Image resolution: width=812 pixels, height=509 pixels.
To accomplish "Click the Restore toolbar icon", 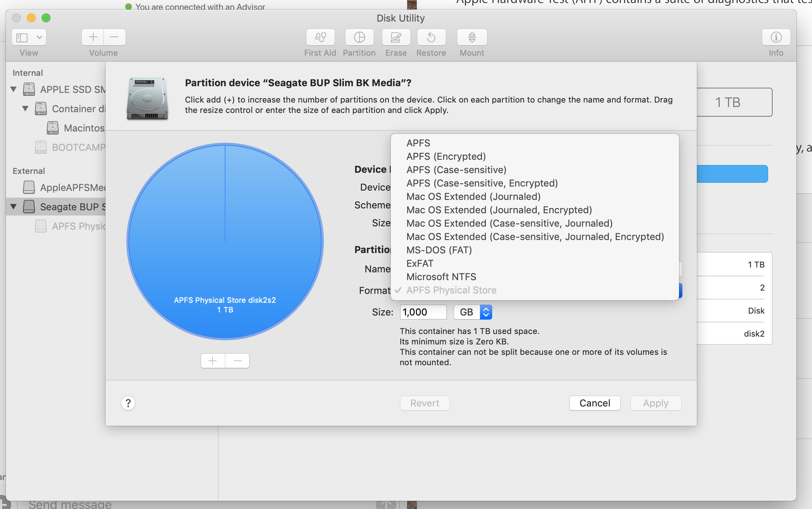I will [x=431, y=37].
